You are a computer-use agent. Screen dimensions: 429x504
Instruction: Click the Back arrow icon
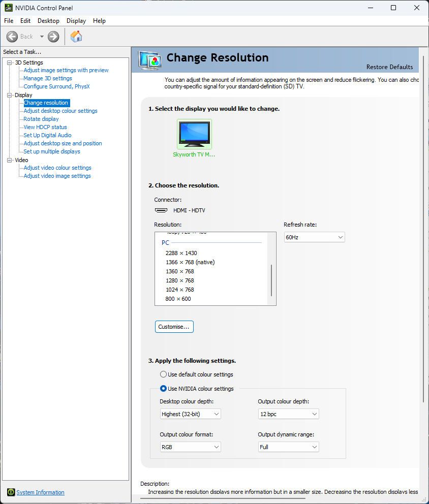12,37
